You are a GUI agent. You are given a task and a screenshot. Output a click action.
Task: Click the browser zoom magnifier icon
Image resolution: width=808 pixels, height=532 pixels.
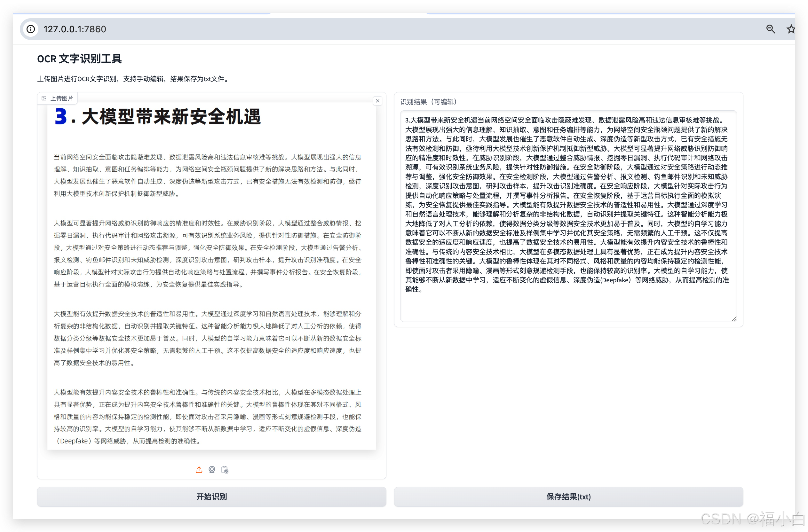770,29
